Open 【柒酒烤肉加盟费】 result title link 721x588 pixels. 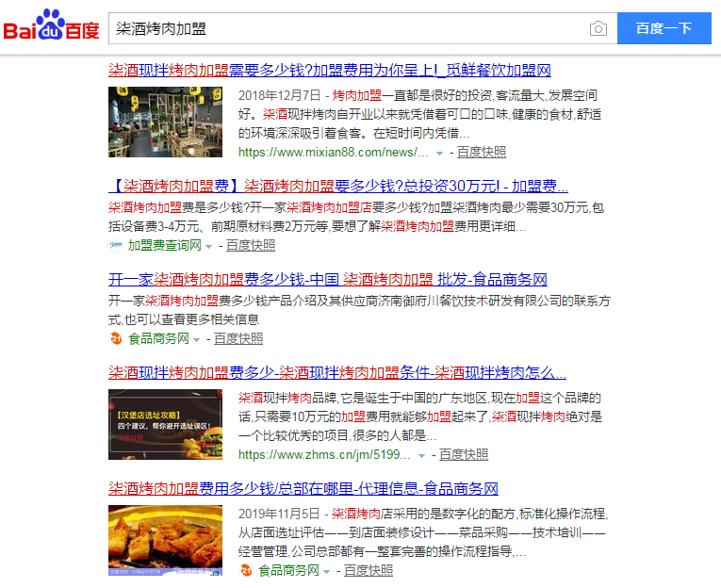338,186
